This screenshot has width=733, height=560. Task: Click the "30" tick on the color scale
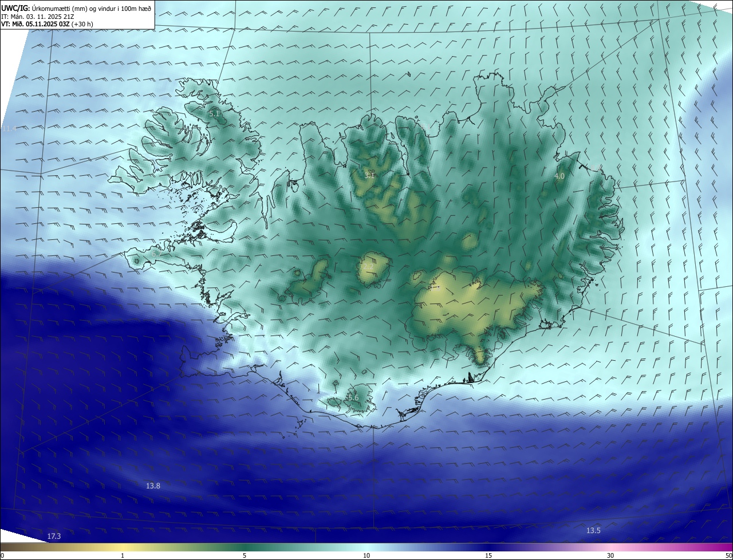click(x=610, y=555)
